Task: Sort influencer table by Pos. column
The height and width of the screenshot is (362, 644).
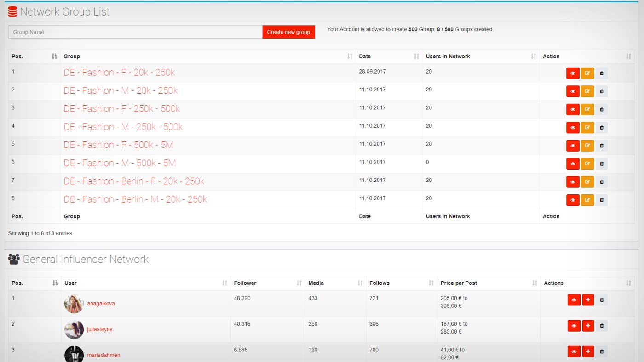Action: 34,283
